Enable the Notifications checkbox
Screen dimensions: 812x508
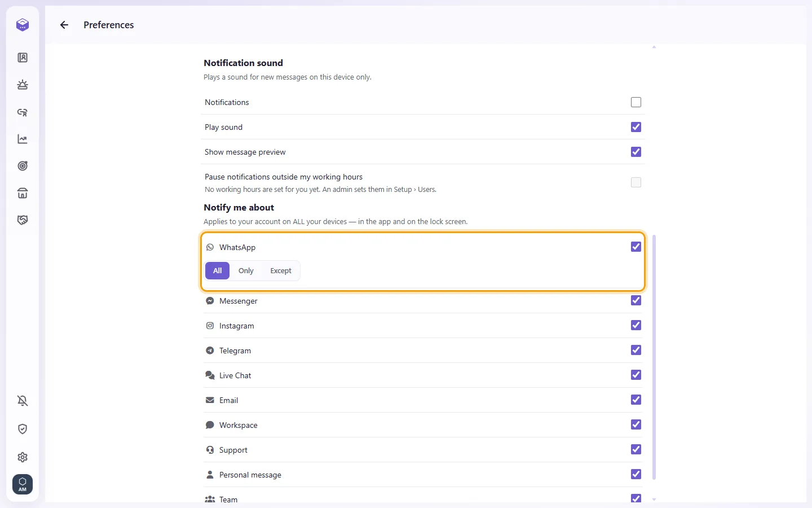[636, 102]
